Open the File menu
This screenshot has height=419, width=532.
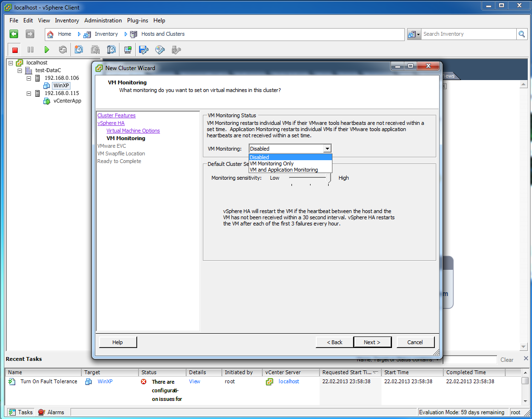[14, 20]
